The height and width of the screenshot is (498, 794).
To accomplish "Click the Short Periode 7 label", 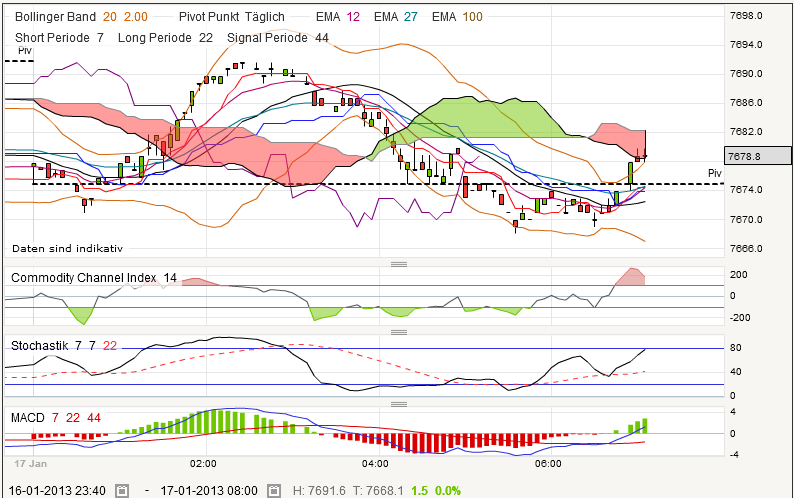I will coord(59,38).
